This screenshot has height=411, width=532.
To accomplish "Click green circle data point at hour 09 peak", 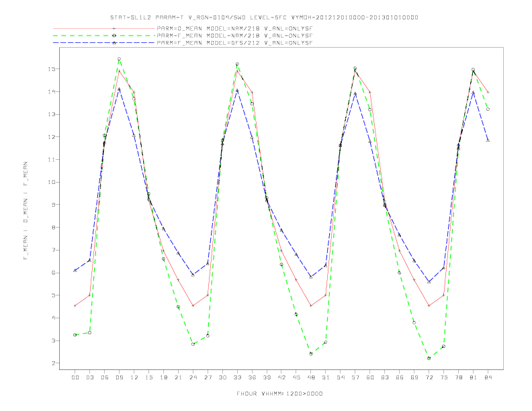I will [x=119, y=59].
